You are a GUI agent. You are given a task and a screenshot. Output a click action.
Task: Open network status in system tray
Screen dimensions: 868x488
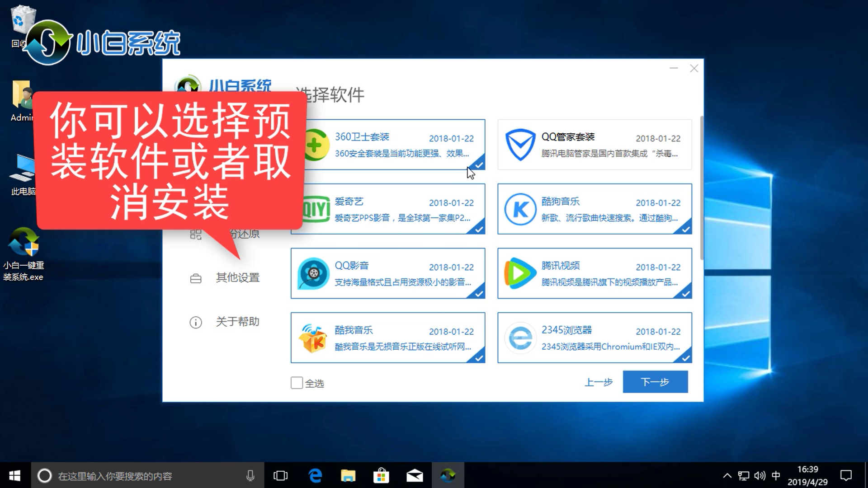pyautogui.click(x=744, y=475)
